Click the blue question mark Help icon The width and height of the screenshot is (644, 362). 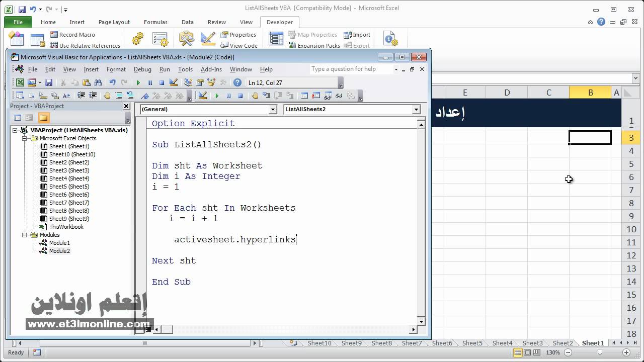pos(237,82)
